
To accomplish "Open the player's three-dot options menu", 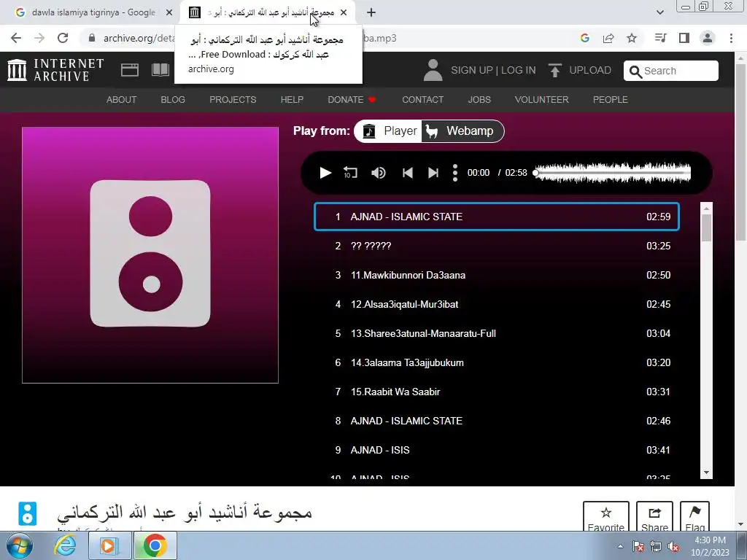I will tap(455, 172).
